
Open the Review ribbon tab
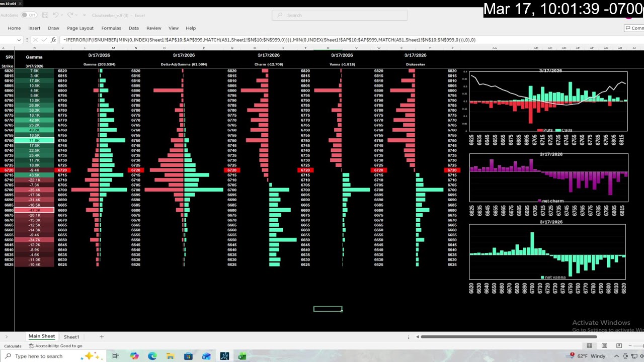pyautogui.click(x=154, y=28)
